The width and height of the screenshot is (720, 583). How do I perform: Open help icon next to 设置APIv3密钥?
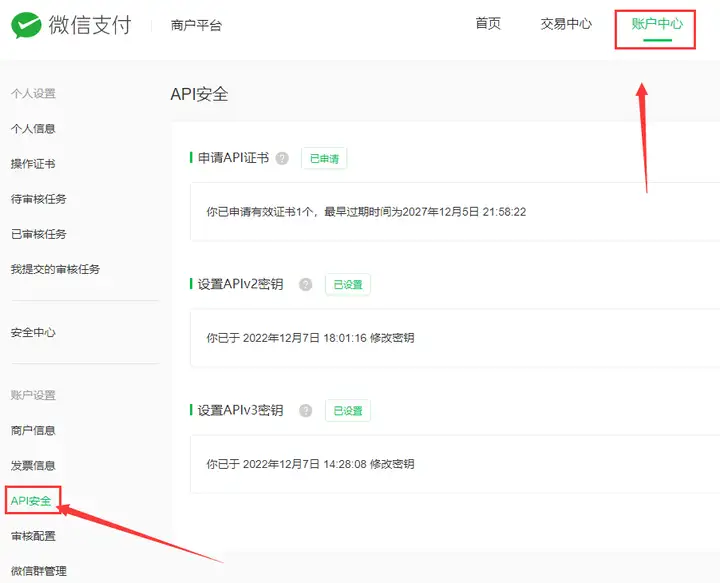305,410
